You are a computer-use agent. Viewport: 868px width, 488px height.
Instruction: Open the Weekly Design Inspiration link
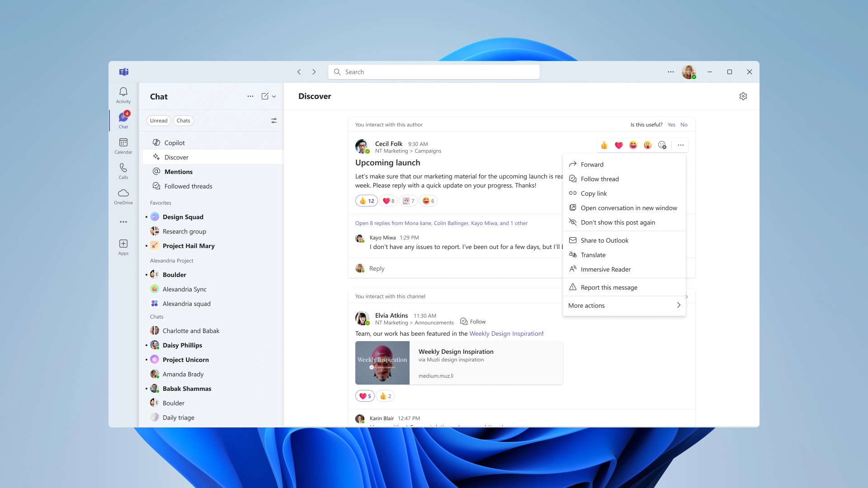(506, 333)
